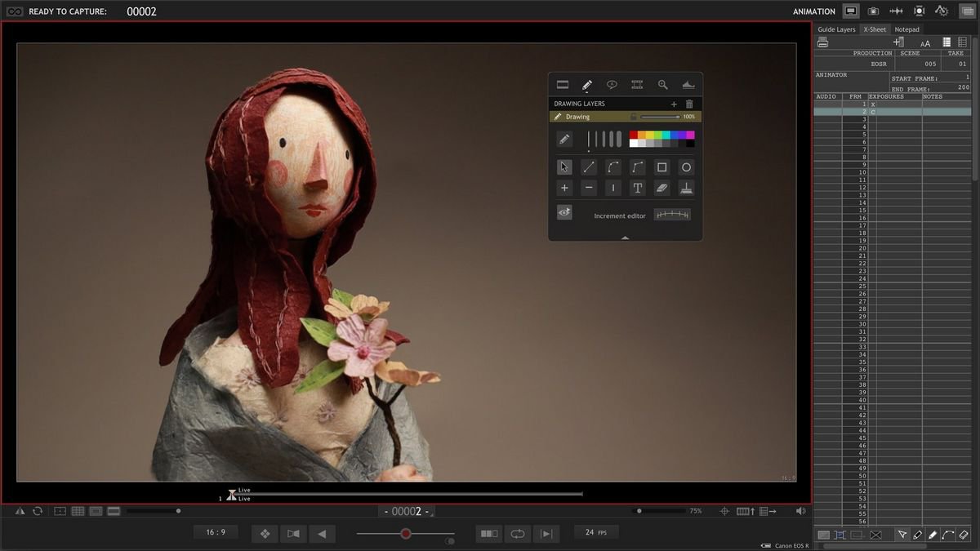Open the Animation workspace monitor icon
Screen dimensions: 980x551
coord(851,11)
